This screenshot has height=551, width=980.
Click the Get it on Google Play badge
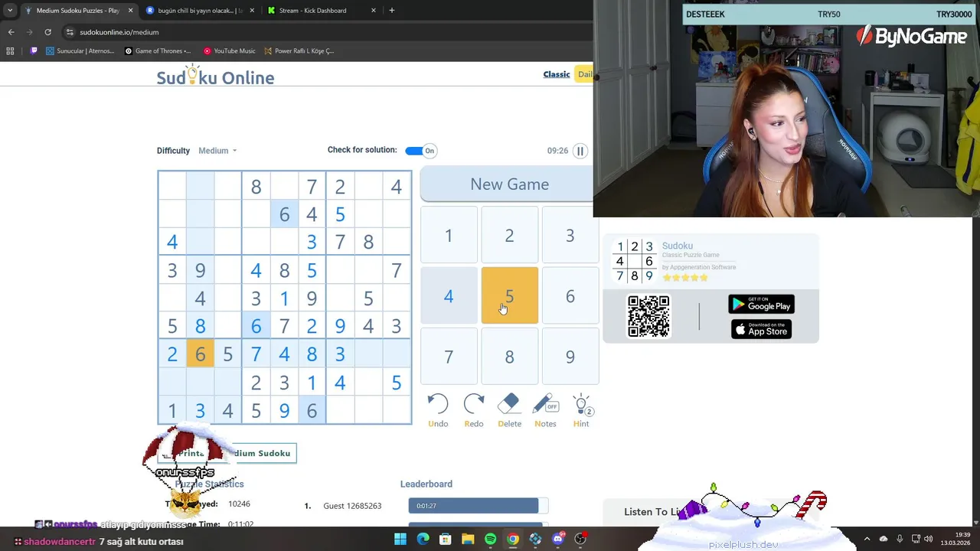click(x=761, y=305)
